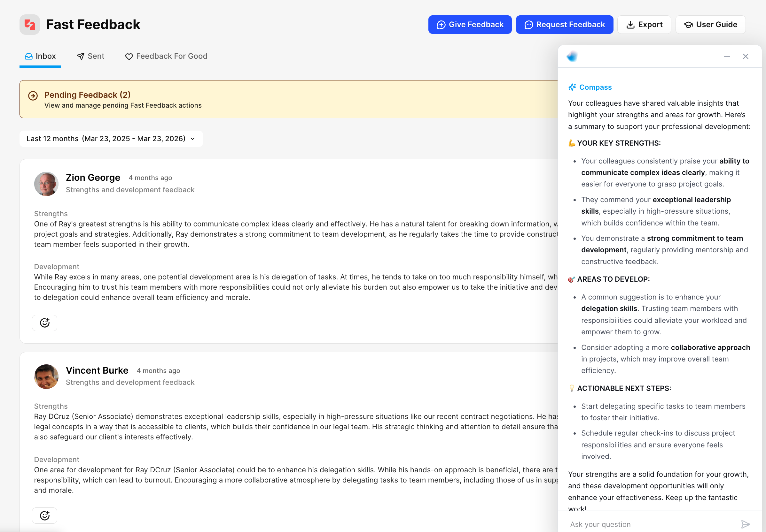The width and height of the screenshot is (766, 532).
Task: Click the Fast Feedback logo icon
Action: 30,24
